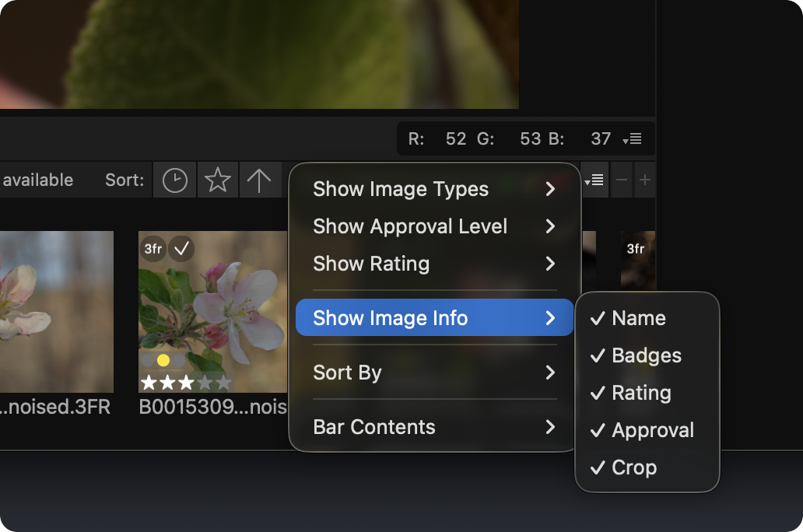Click the approval checkmark badge on the thumbnail

[181, 249]
